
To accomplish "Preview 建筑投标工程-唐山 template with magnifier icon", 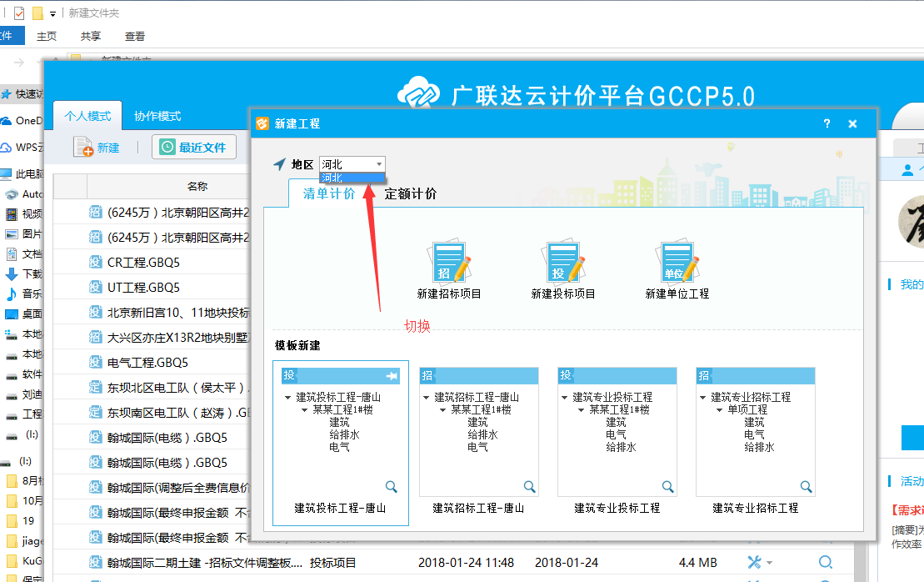I will point(392,486).
